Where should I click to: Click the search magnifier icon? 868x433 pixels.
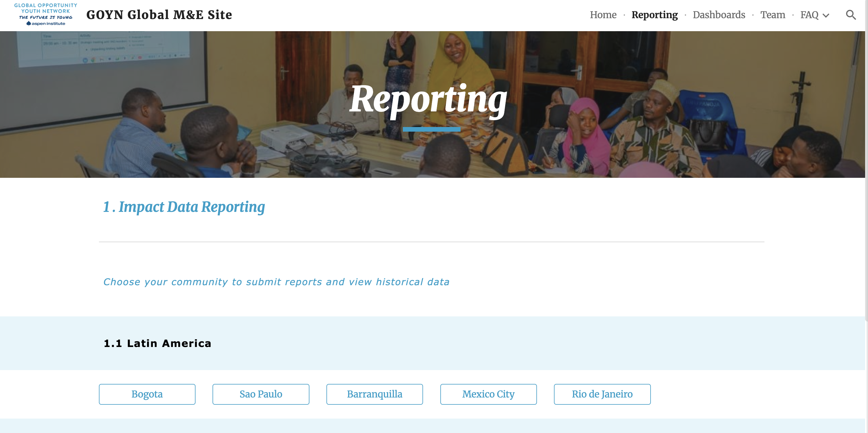tap(850, 15)
